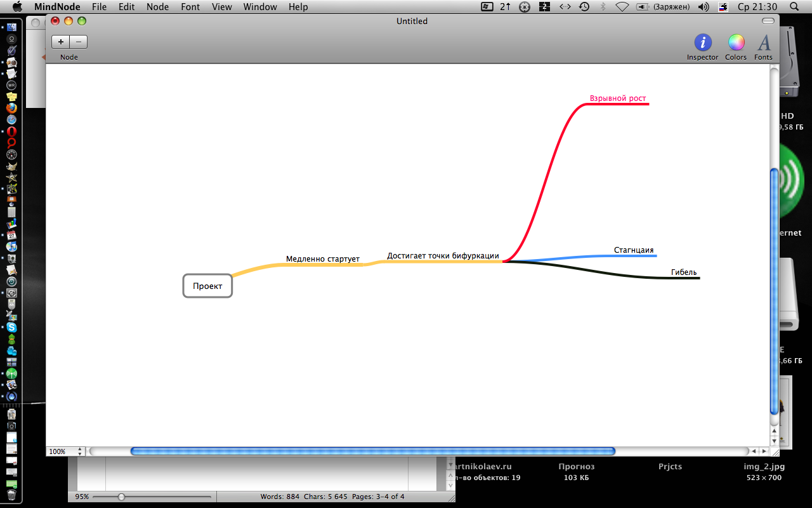Launch Skype from the Dock
This screenshot has width=812, height=508.
pyautogui.click(x=11, y=328)
